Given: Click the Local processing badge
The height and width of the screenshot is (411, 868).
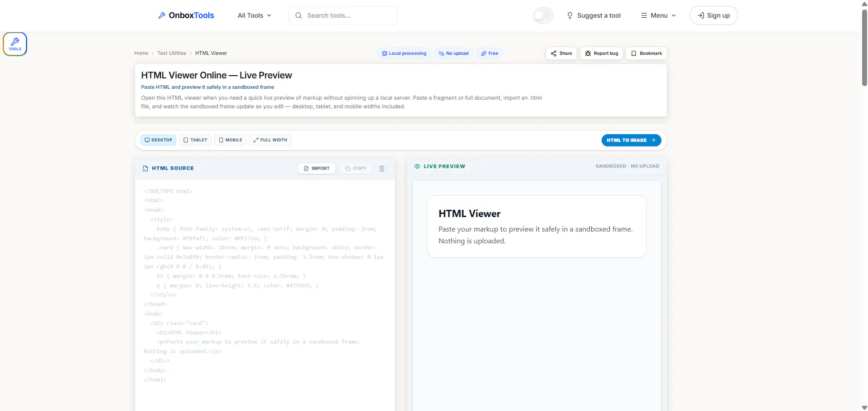Looking at the screenshot, I should click(x=404, y=53).
